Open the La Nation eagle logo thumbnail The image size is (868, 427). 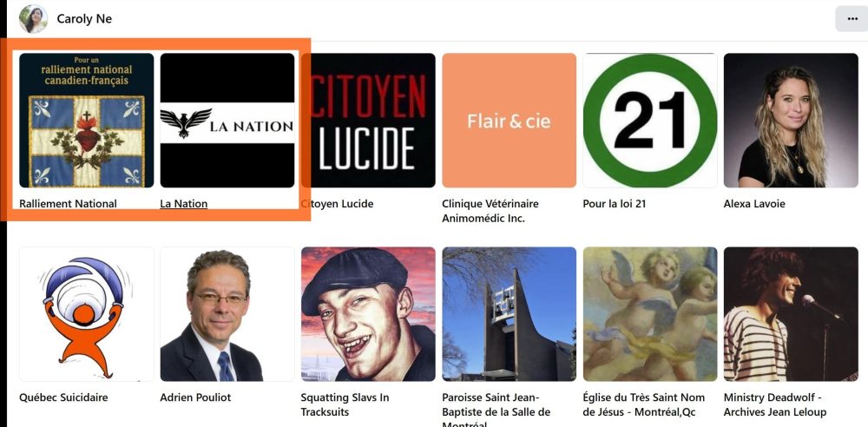click(227, 120)
